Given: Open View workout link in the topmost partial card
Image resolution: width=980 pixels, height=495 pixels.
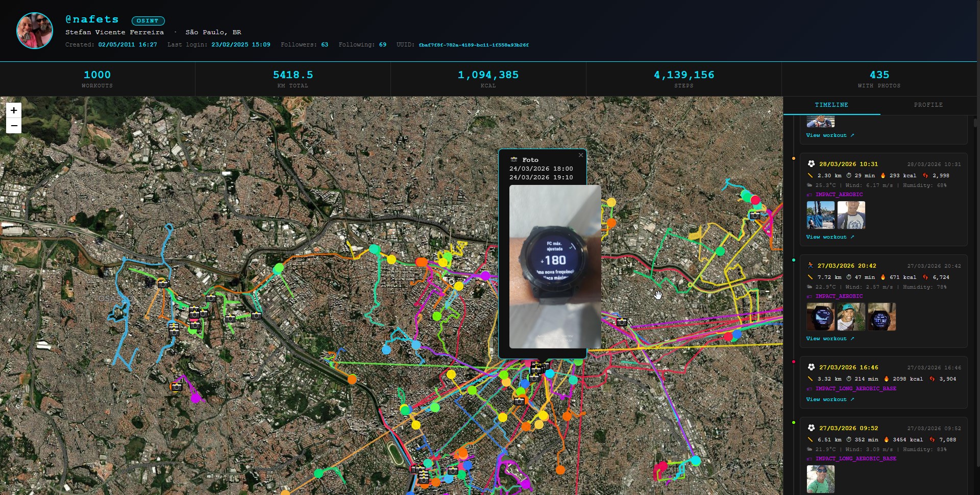Looking at the screenshot, I should point(830,135).
